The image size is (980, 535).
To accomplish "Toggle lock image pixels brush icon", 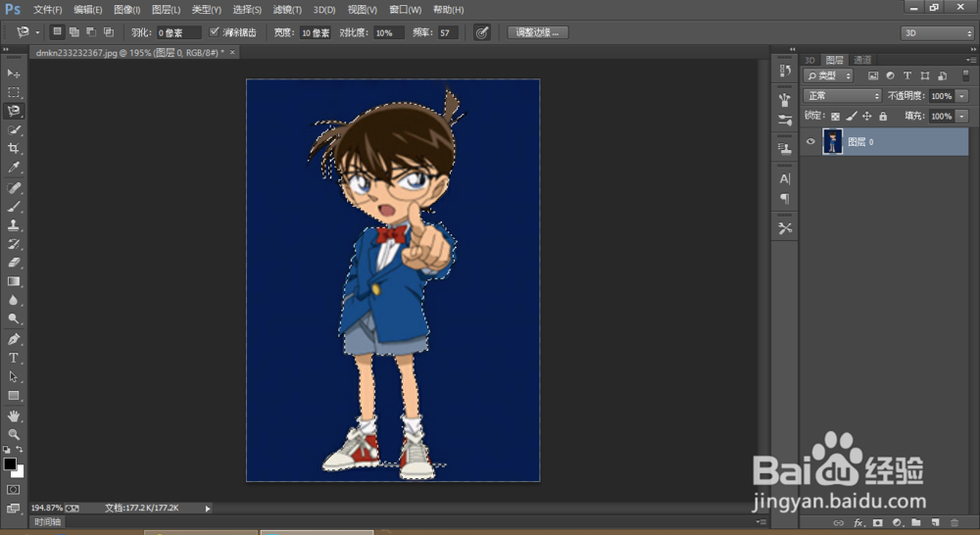I will [852, 117].
